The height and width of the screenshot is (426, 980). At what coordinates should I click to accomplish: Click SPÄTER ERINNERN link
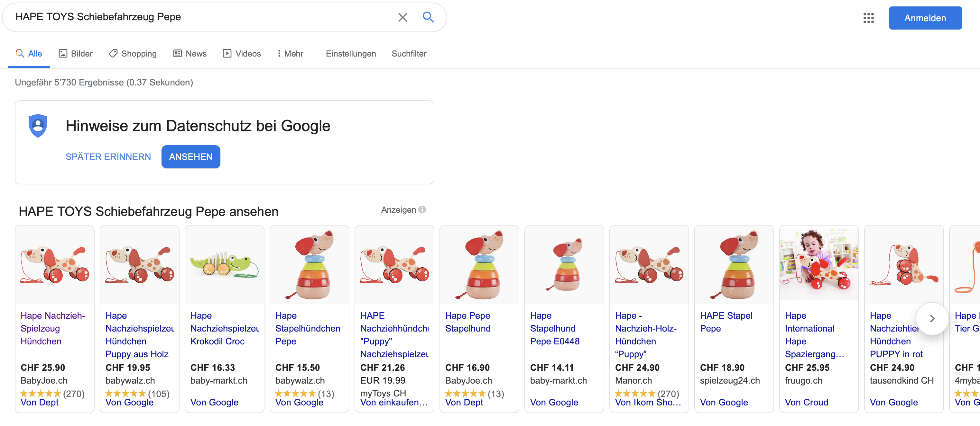pos(108,156)
